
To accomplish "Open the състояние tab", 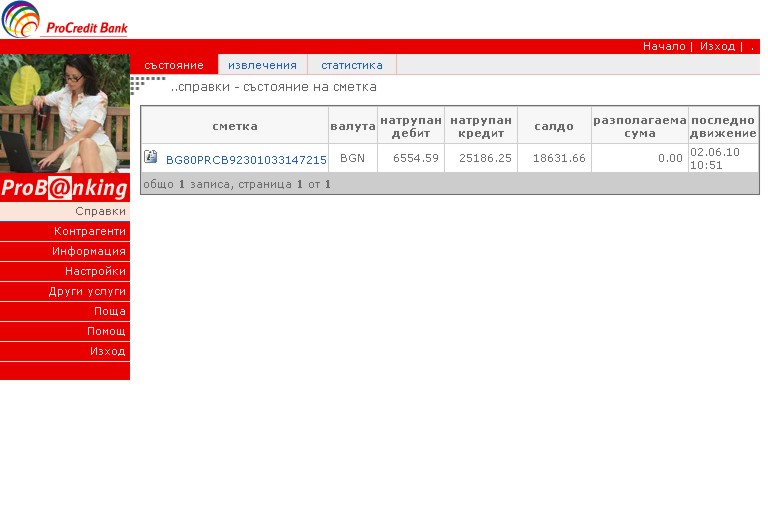I will click(174, 65).
